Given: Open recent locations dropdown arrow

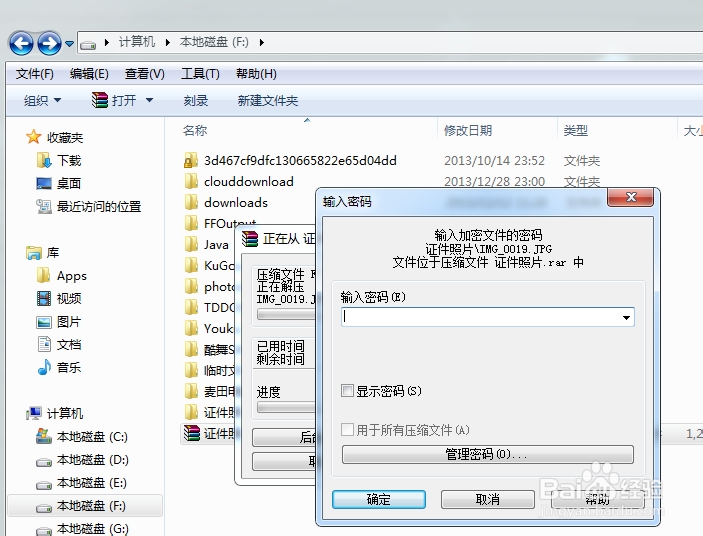Looking at the screenshot, I should tap(69, 43).
